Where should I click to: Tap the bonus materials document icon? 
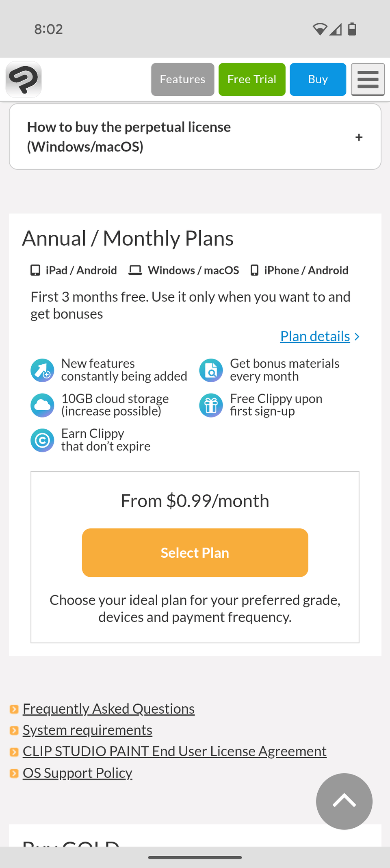click(x=211, y=370)
